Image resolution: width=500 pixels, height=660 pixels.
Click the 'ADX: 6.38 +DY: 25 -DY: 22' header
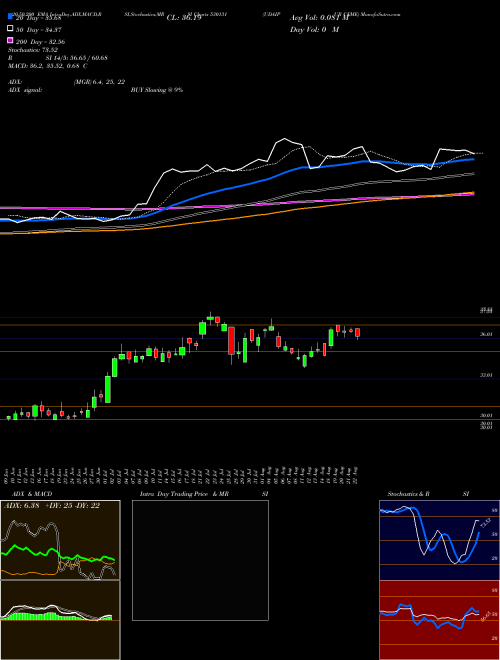[52, 506]
